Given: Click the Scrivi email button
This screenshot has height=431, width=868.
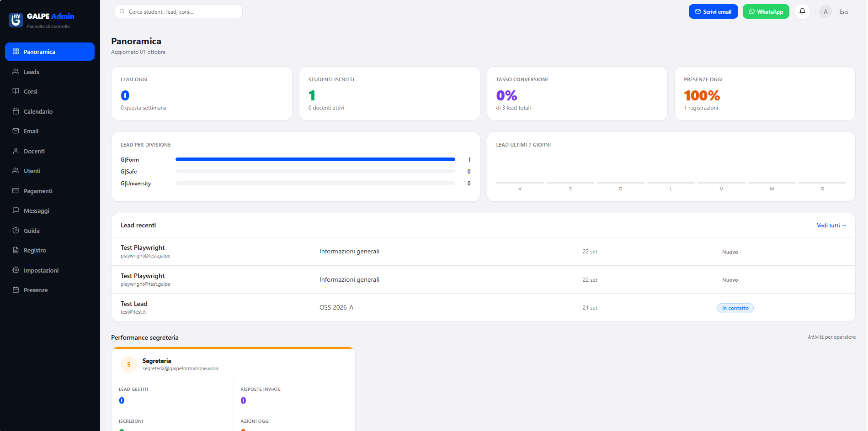Looking at the screenshot, I should point(713,11).
